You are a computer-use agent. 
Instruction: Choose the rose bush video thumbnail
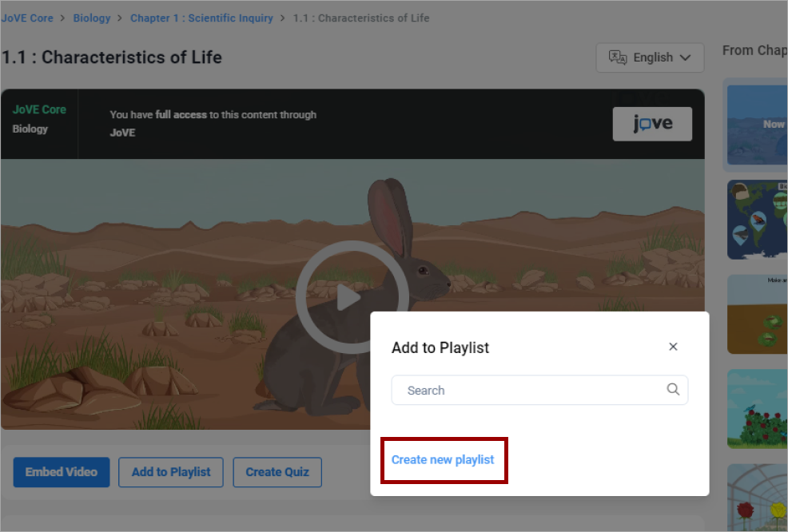click(756, 408)
